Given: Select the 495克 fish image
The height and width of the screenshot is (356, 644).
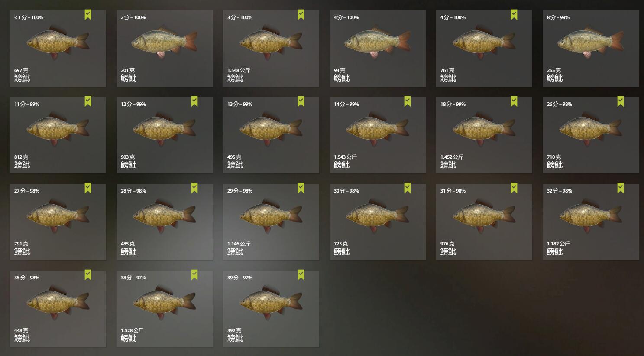Looking at the screenshot, I should pyautogui.click(x=271, y=128).
